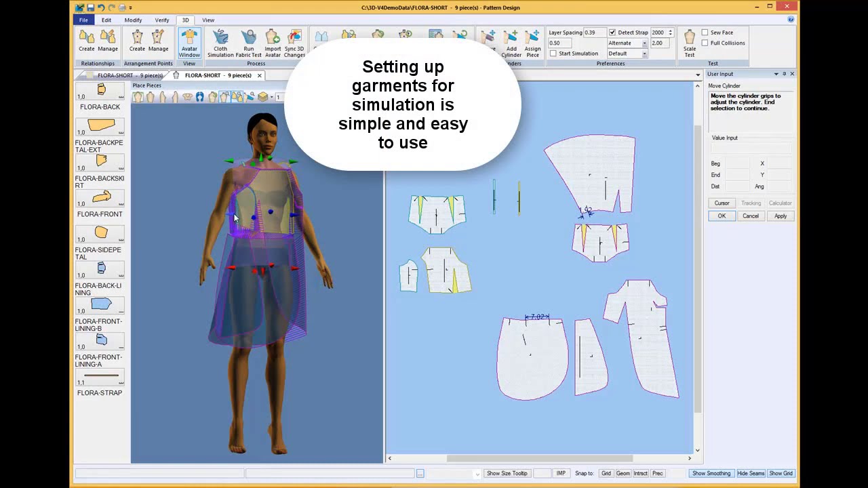
Task: Toggle Intrsct snap in the status bar
Action: [x=640, y=474]
